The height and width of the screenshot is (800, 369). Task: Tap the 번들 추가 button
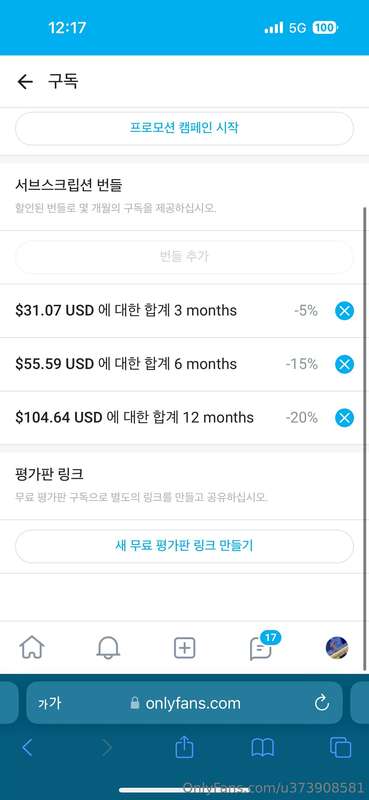184,257
